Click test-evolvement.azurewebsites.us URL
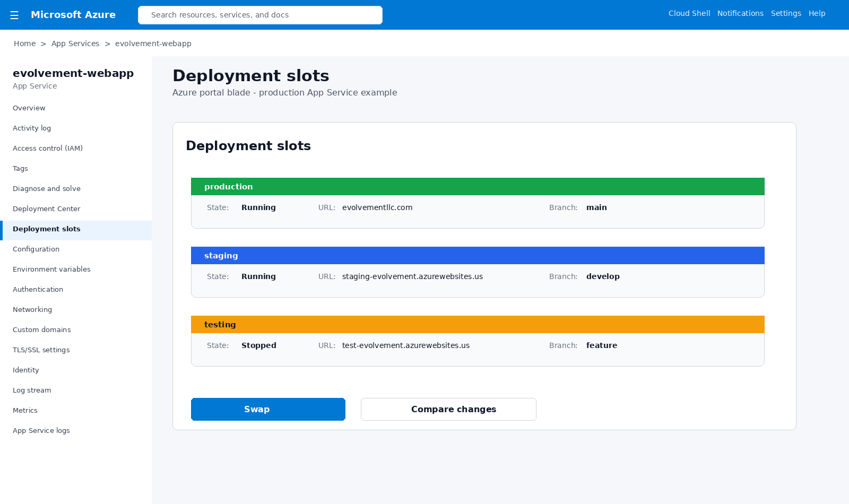Viewport: 849px width, 504px height. point(406,345)
